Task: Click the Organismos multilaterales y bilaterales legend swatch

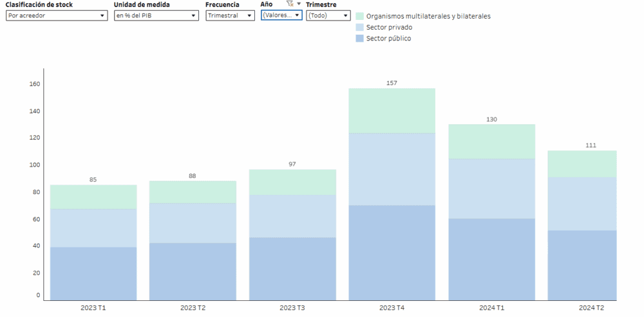Action: (360, 16)
